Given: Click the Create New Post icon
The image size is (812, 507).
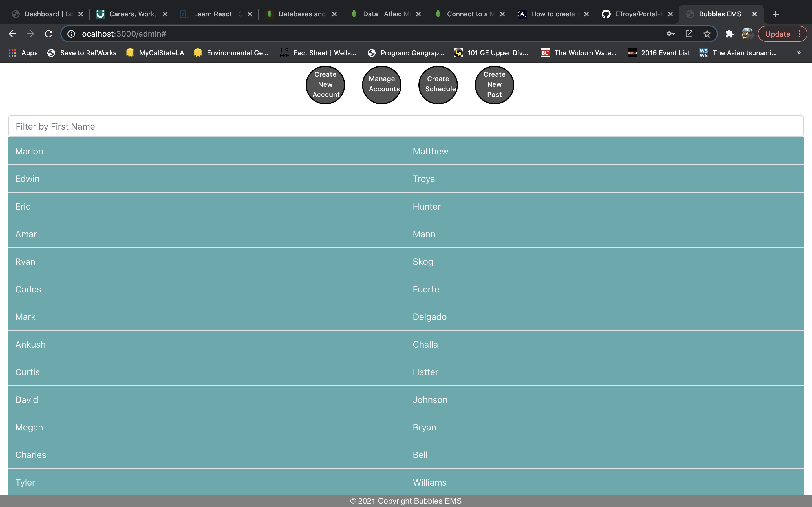Looking at the screenshot, I should pos(493,84).
